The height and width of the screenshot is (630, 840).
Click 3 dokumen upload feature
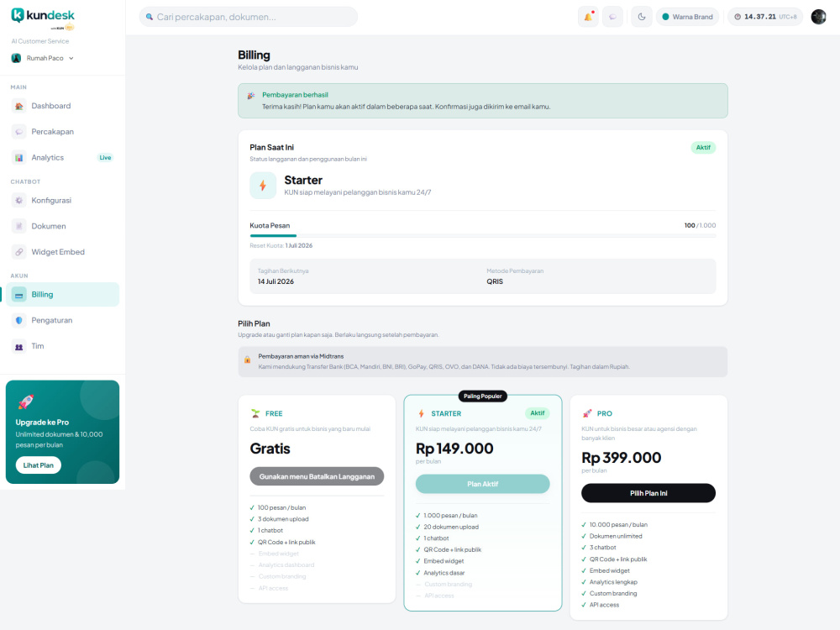click(x=283, y=518)
